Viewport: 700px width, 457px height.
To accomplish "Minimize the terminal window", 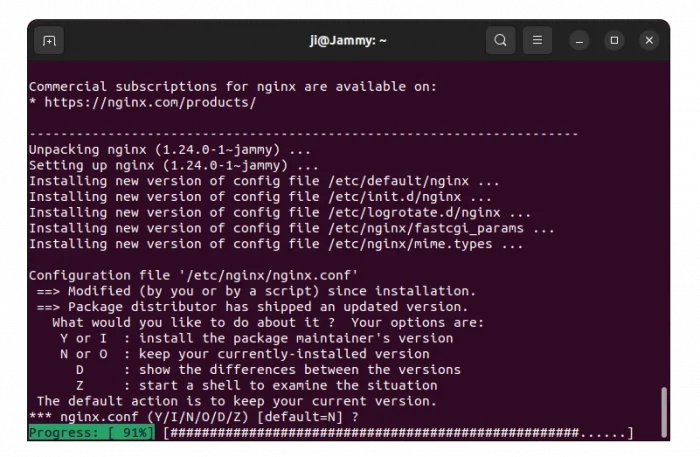I will click(x=580, y=41).
